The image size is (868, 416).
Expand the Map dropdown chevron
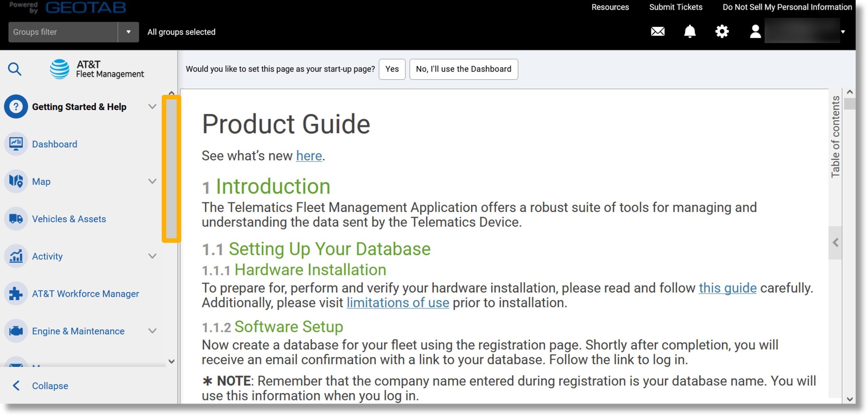153,180
